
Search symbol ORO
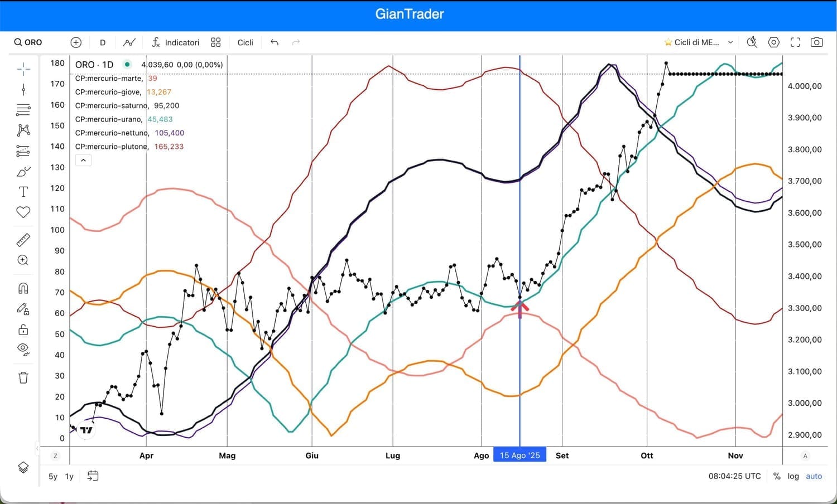[28, 42]
